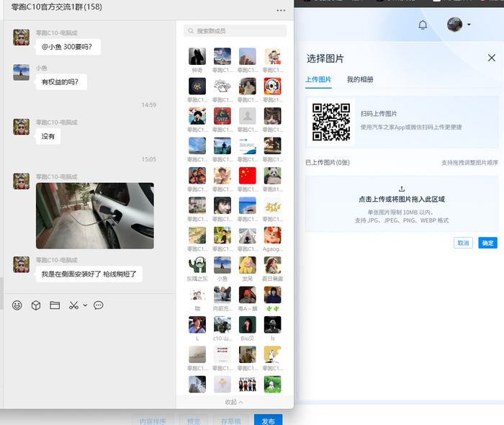Open the folder icon to send file

click(55, 305)
